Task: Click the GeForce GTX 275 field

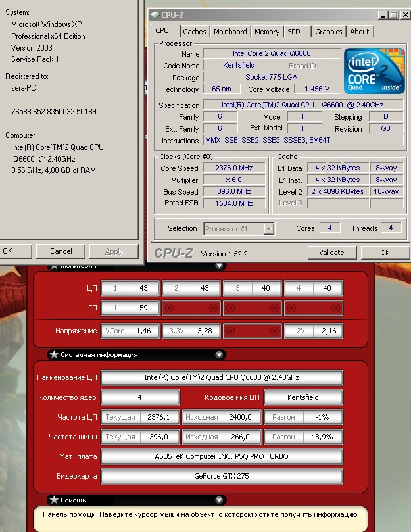Action: 222,476
